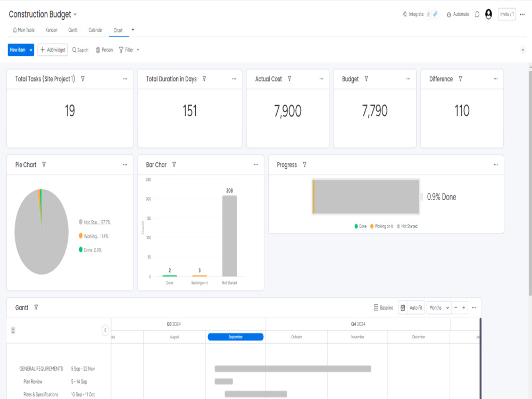This screenshot has height=399, width=532.
Task: Select the Chart tab
Action: coord(118,30)
